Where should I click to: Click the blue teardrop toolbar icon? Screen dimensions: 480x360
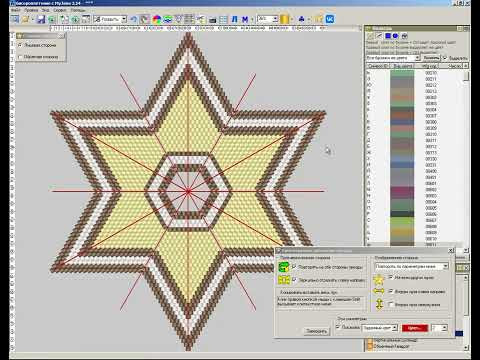(302, 19)
